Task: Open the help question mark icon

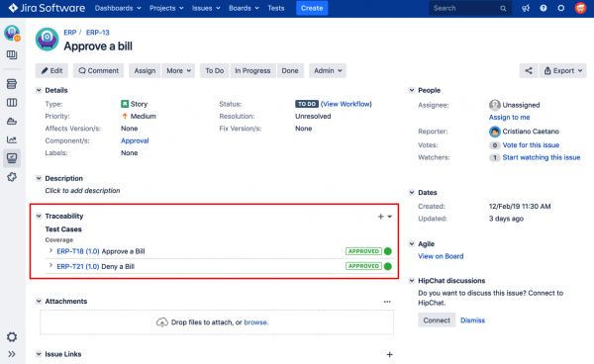Action: [544, 8]
